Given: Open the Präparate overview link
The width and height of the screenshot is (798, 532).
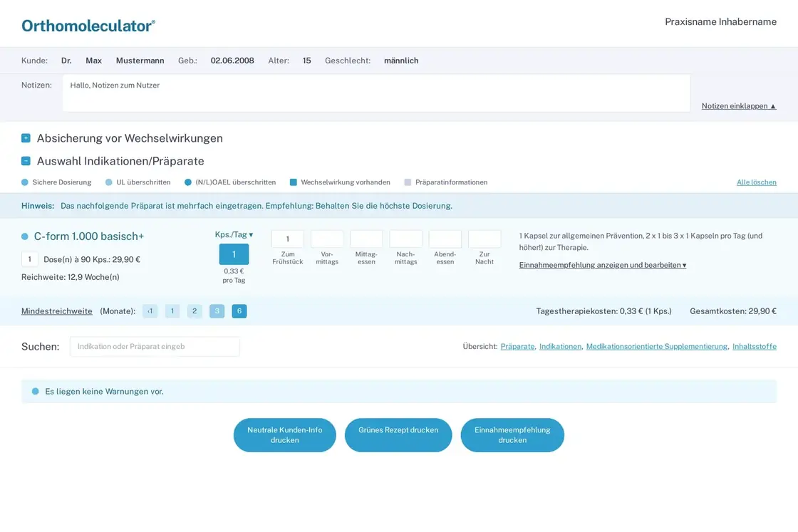Looking at the screenshot, I should pos(517,346).
